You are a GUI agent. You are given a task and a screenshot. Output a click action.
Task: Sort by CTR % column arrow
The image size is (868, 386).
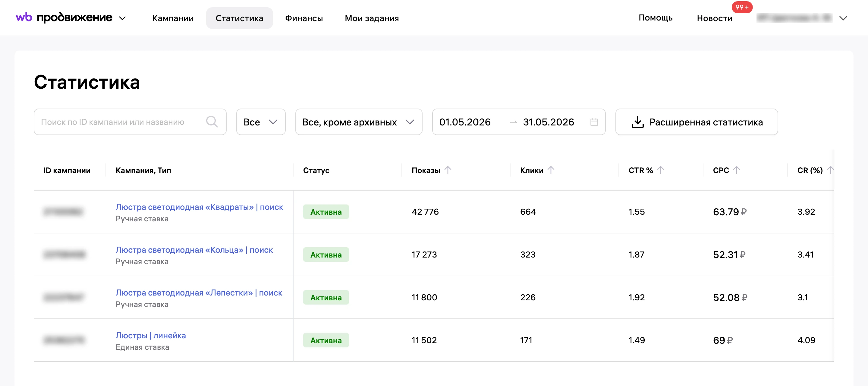pyautogui.click(x=660, y=170)
